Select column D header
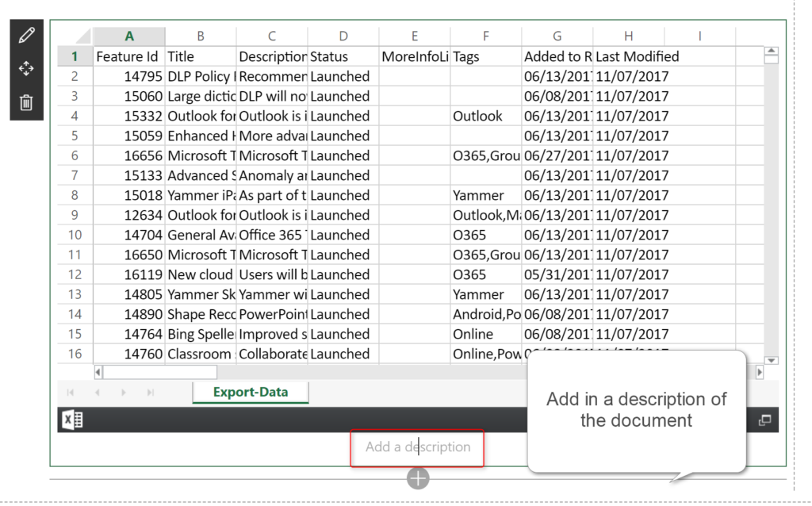Image resolution: width=812 pixels, height=506 pixels. coord(343,36)
